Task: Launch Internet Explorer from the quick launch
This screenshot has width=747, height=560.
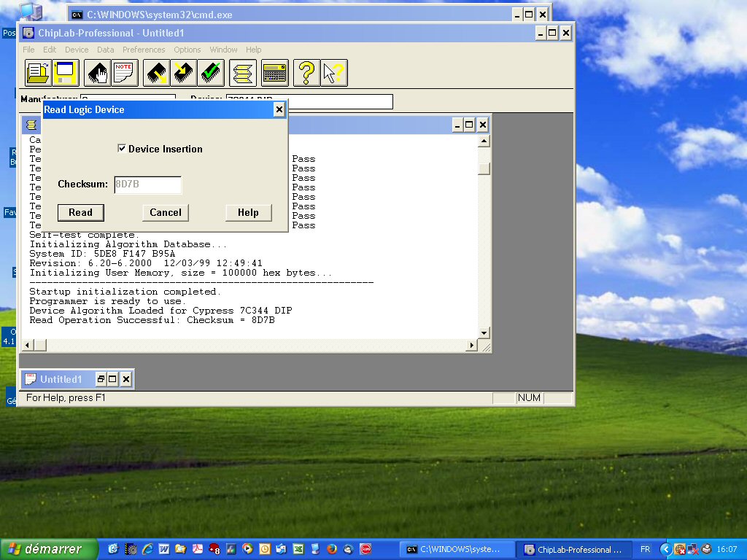Action: 147,549
